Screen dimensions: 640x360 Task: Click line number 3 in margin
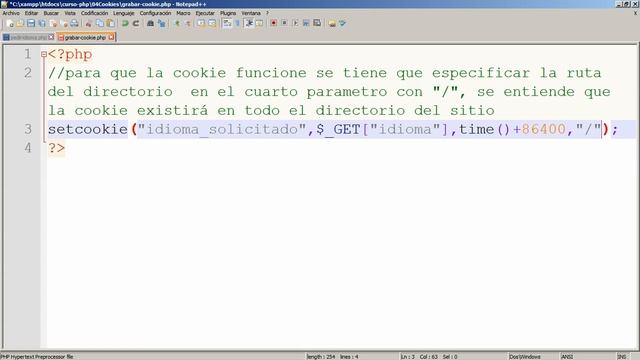[27, 129]
